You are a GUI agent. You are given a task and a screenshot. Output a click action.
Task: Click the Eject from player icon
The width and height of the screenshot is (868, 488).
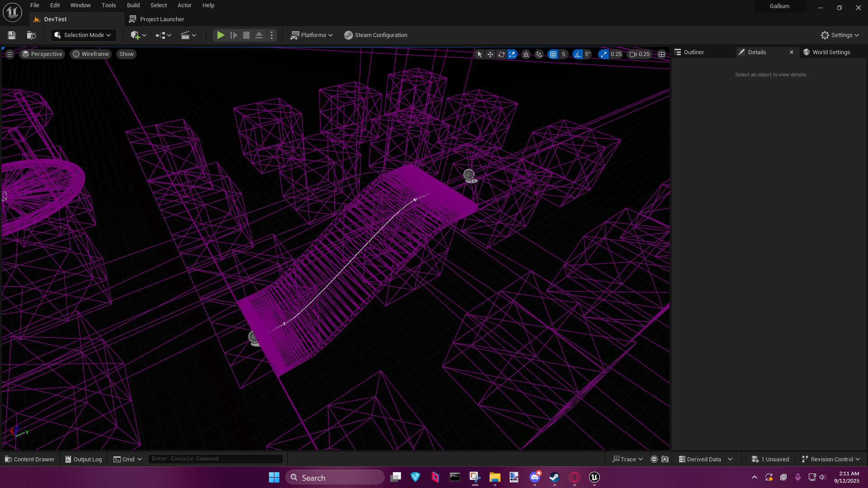pos(259,35)
